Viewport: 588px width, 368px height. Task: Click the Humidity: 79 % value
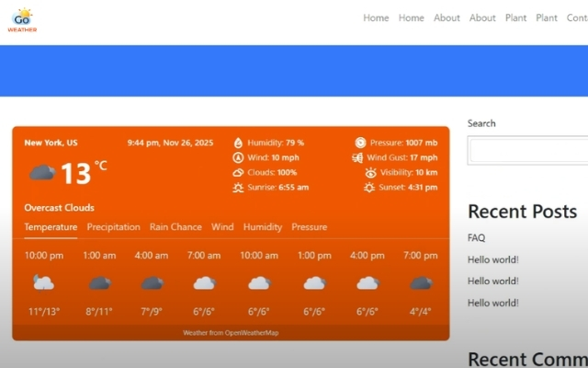[276, 144]
